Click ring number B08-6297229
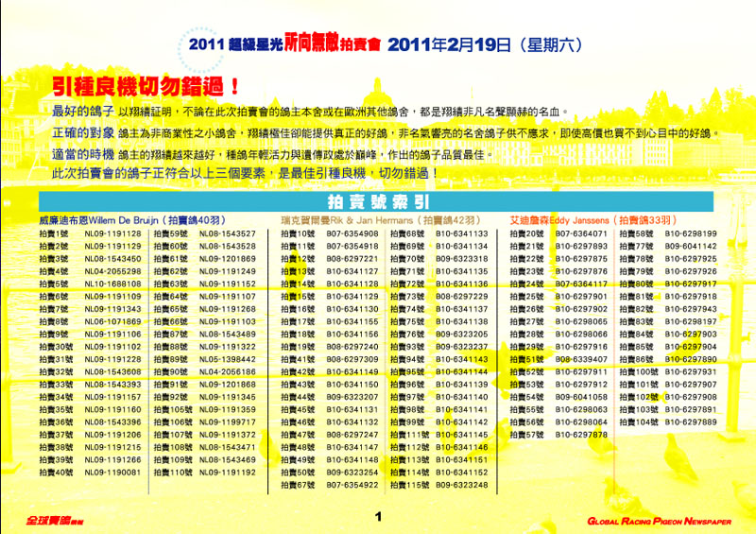756x534 pixels. tap(462, 296)
